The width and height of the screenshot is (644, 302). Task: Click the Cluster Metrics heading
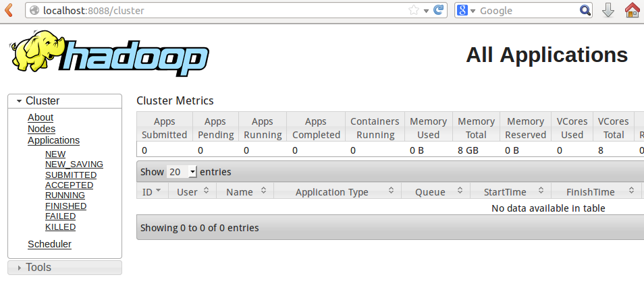click(175, 100)
